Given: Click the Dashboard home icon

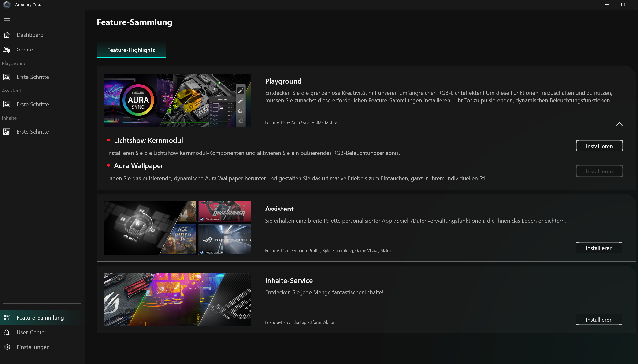Looking at the screenshot, I should [x=7, y=35].
